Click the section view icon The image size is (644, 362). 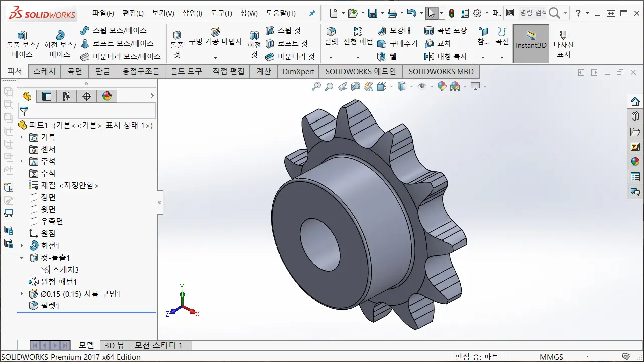pos(356,86)
